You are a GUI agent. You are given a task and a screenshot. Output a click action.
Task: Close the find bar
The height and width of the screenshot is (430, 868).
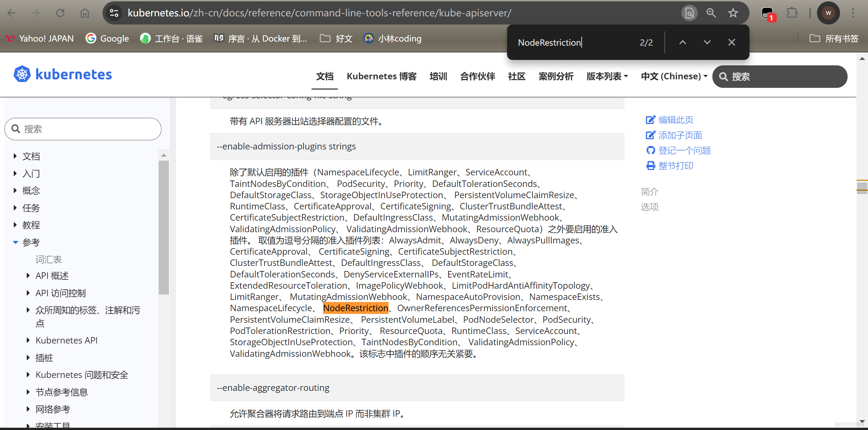[731, 42]
